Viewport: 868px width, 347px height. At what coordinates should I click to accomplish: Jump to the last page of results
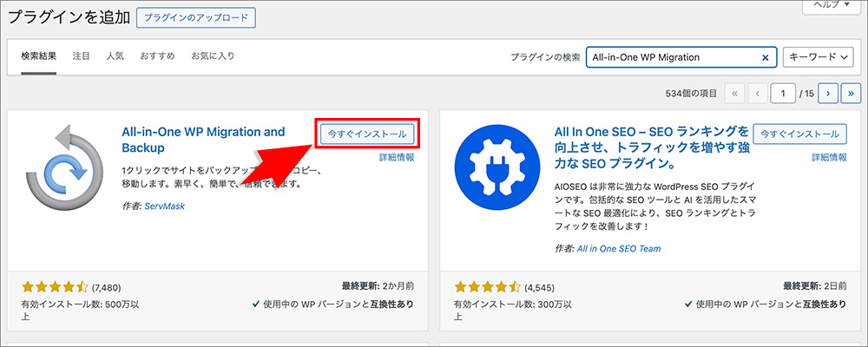tap(851, 94)
